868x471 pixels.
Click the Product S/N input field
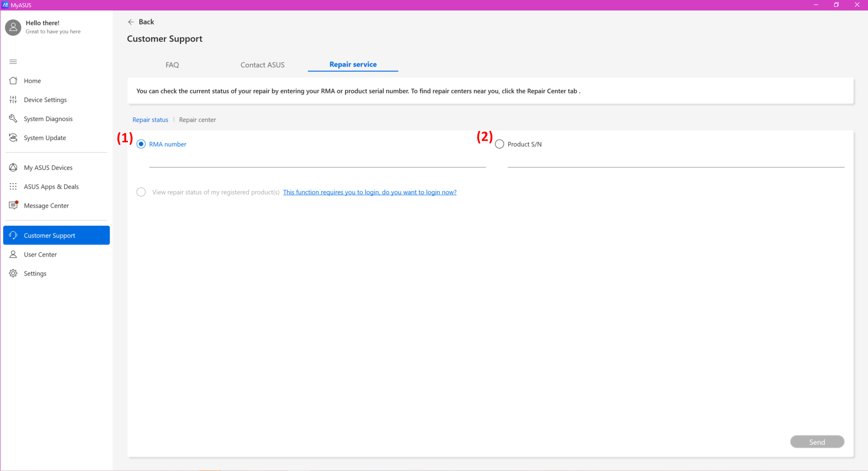tap(676, 161)
